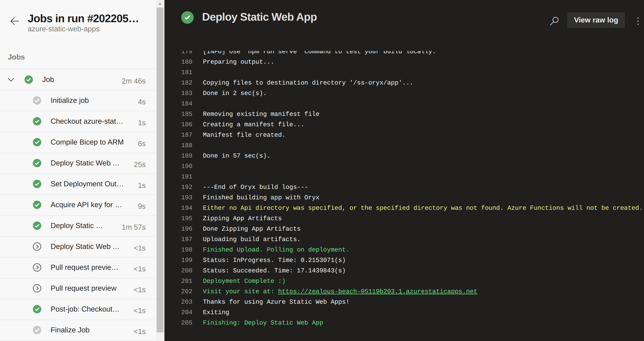Click the Jobs section heading

click(x=16, y=57)
